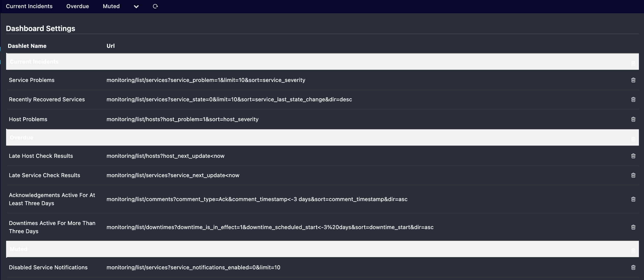Switch to the Muted tab
Viewport: 644px width, 280px height.
(111, 6)
